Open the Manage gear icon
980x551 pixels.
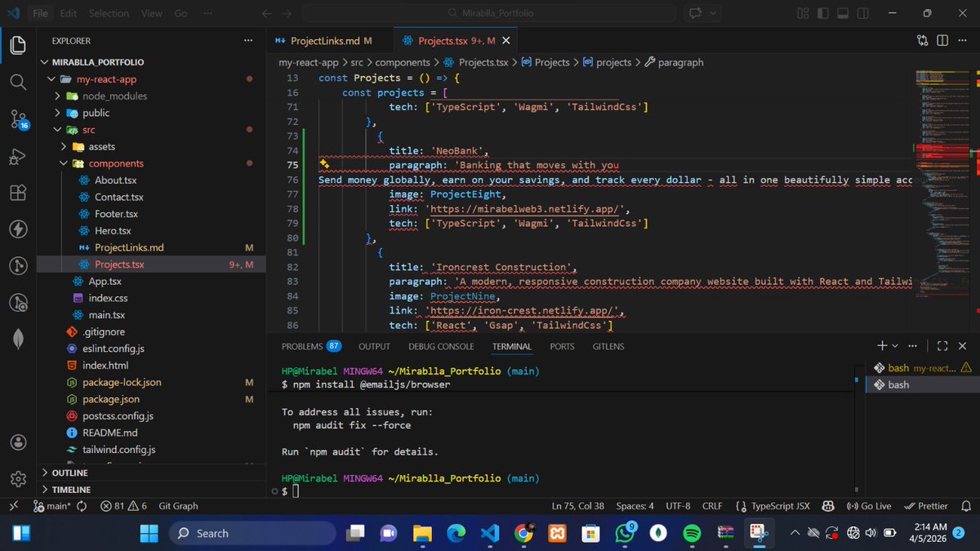[x=18, y=478]
